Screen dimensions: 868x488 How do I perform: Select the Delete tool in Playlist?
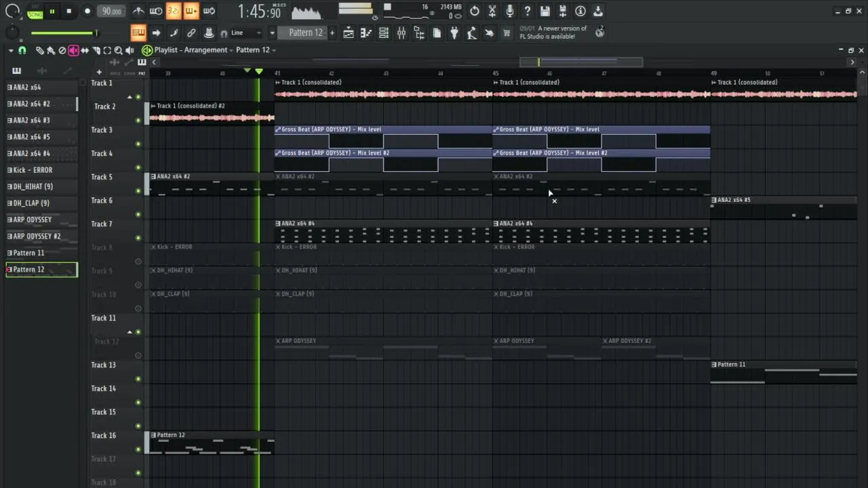click(x=62, y=50)
